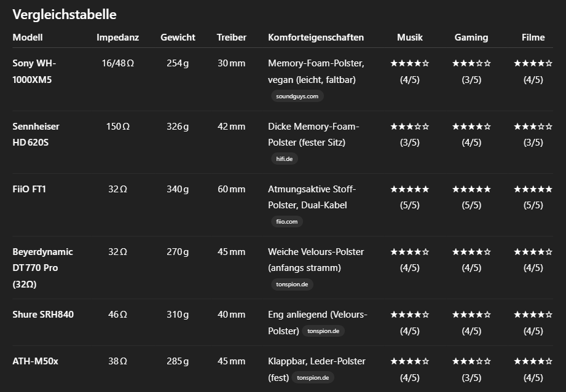Click the Sony WH-1000XM5 model name
The width and height of the screenshot is (566, 392).
point(34,71)
